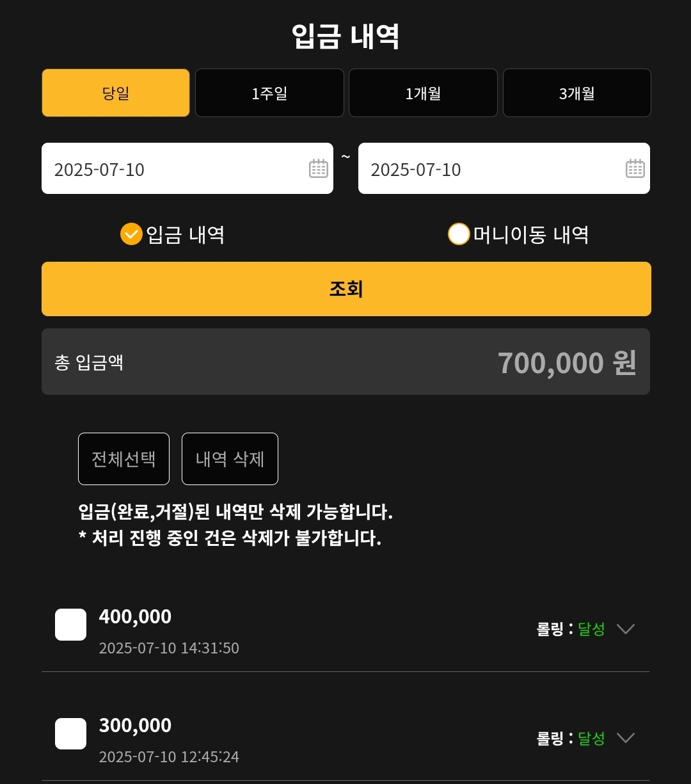Expand the 400,000 deposit details chevron
This screenshot has height=784, width=691.
click(625, 628)
